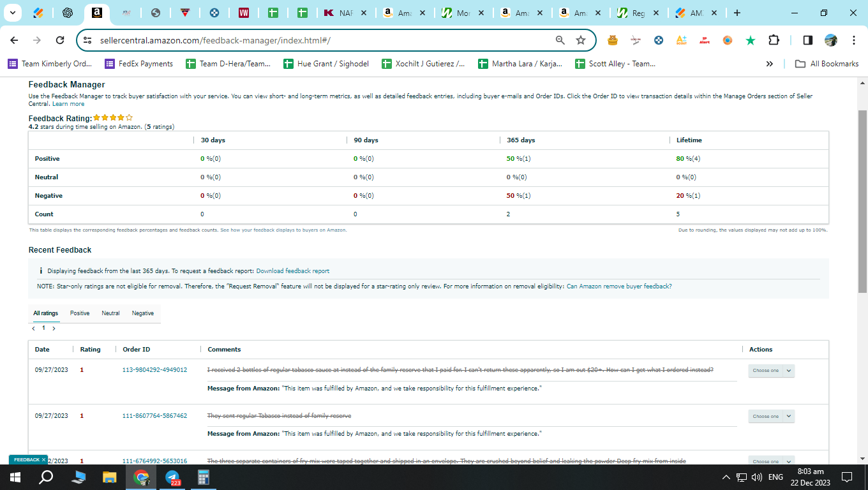Screen dimensions: 868x490
Task: Go to the previous feedback page arrow
Action: click(x=33, y=329)
